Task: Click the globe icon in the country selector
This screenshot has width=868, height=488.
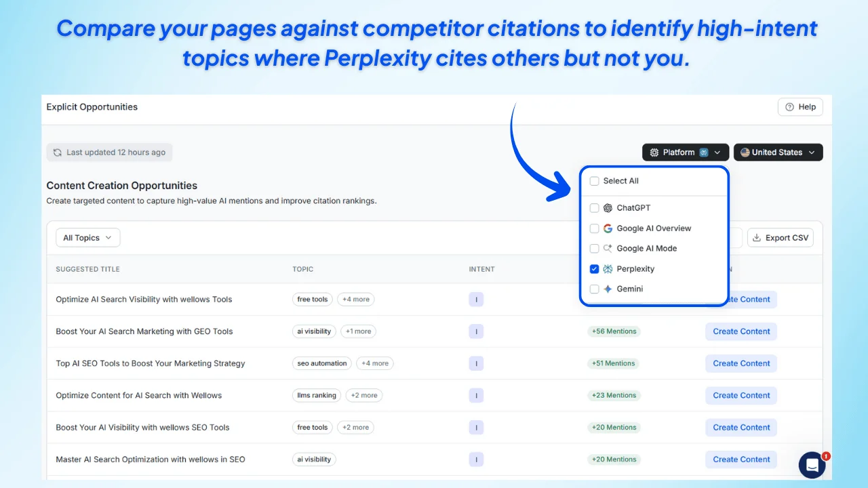Action: (x=746, y=152)
